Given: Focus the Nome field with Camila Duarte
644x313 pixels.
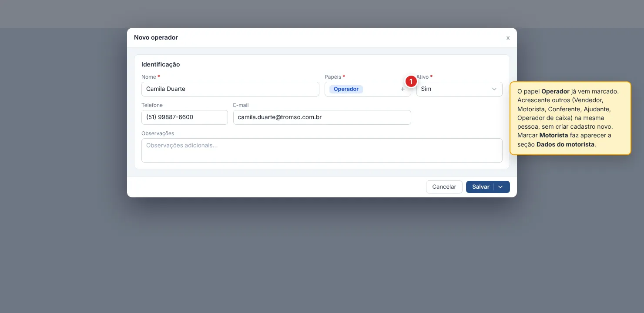Looking at the screenshot, I should (230, 89).
